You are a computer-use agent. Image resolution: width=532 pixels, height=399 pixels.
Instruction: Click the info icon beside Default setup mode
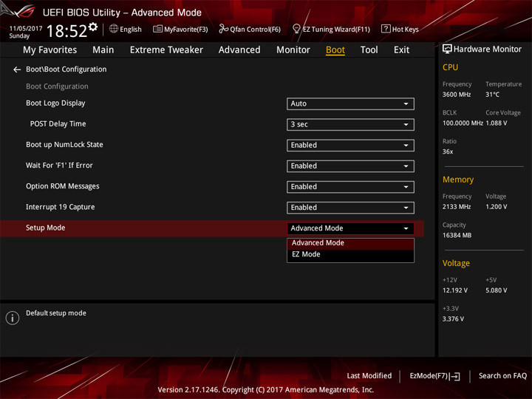pyautogui.click(x=13, y=318)
